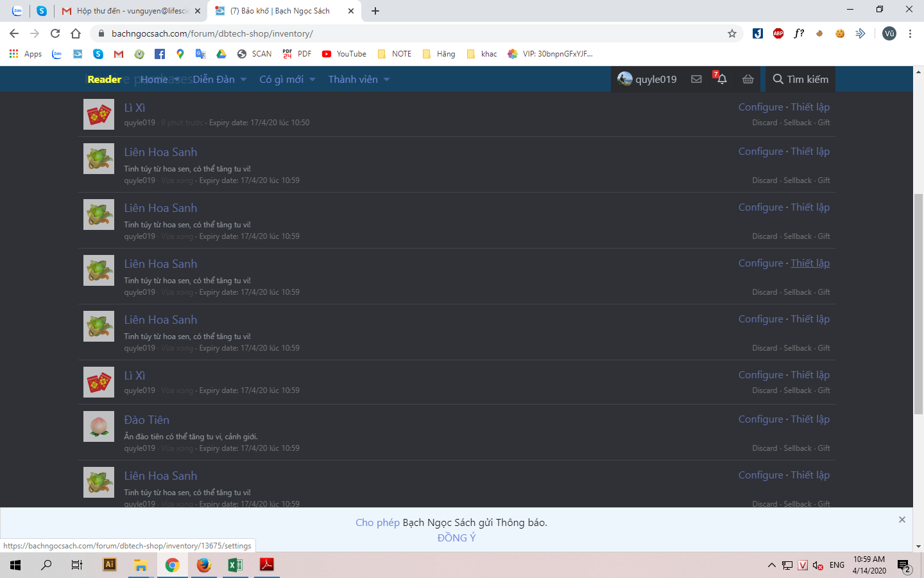Open Excel from the Windows taskbar
Viewport: 924px width, 578px height.
[235, 565]
